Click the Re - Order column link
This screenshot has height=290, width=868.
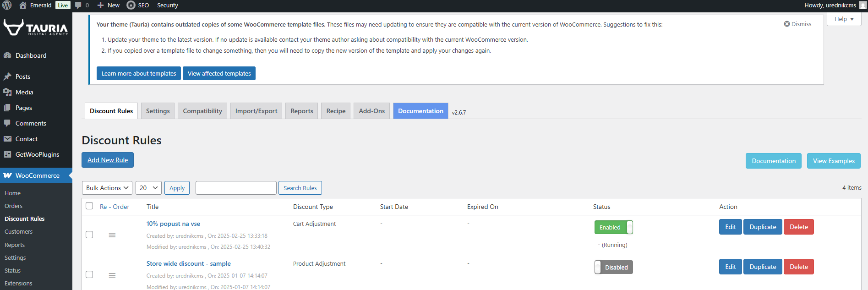115,207
